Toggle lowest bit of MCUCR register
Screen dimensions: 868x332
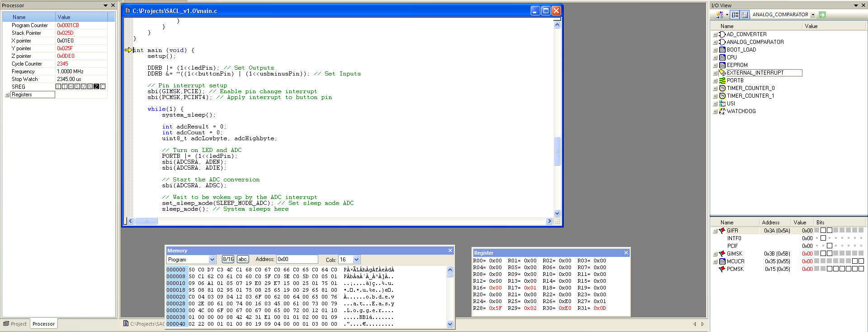tap(861, 261)
